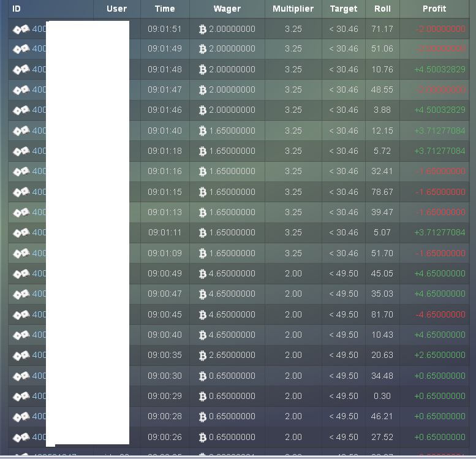
Task: Click the dice icon in the 09:01:11 row
Action: point(21,233)
